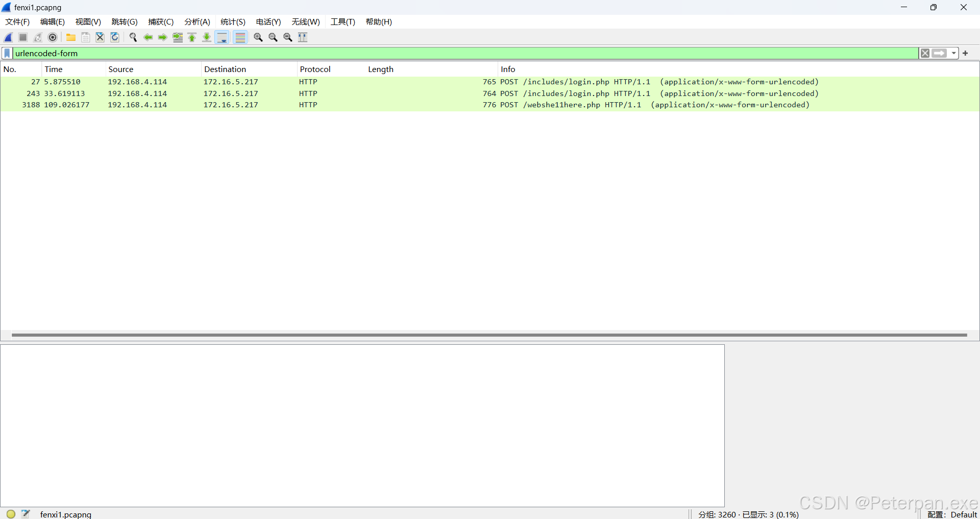Open the 统计(S) menu
Viewport: 980px width, 519px height.
(x=233, y=22)
